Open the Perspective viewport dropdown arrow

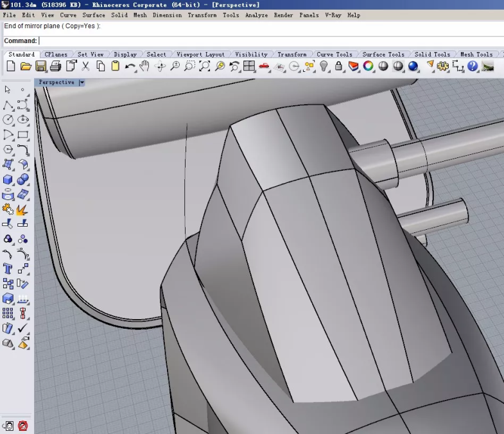click(x=82, y=82)
